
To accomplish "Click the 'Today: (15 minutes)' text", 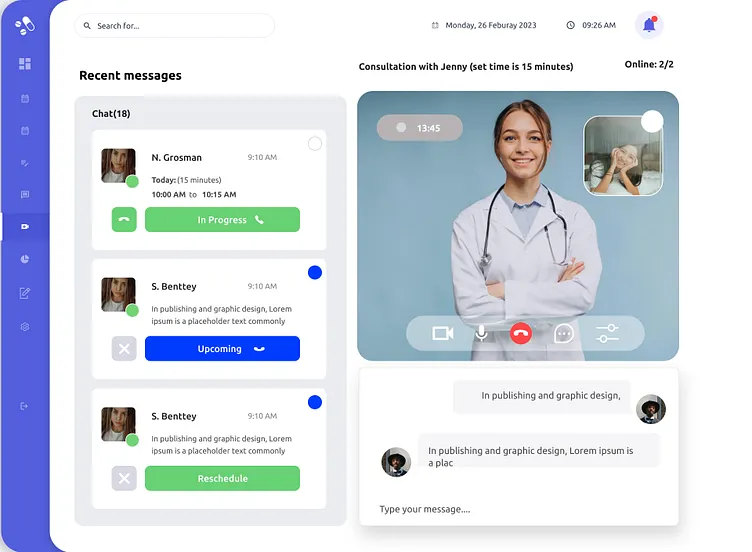I will pos(186,180).
